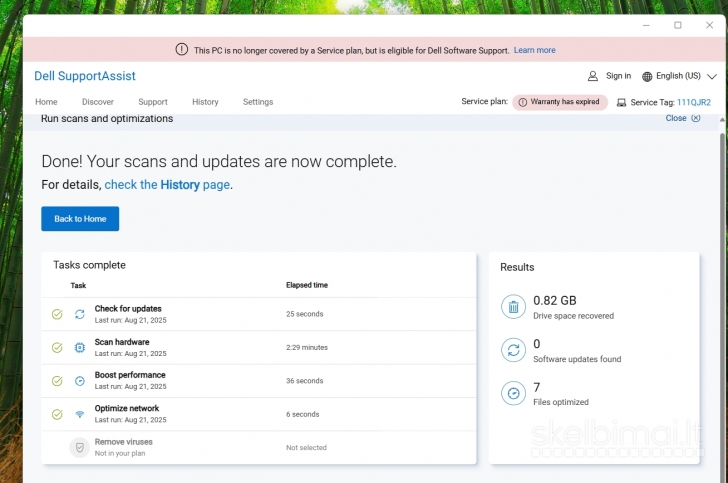This screenshot has width=728, height=483.
Task: Click the scrollbar up arrow
Action: click(722, 120)
